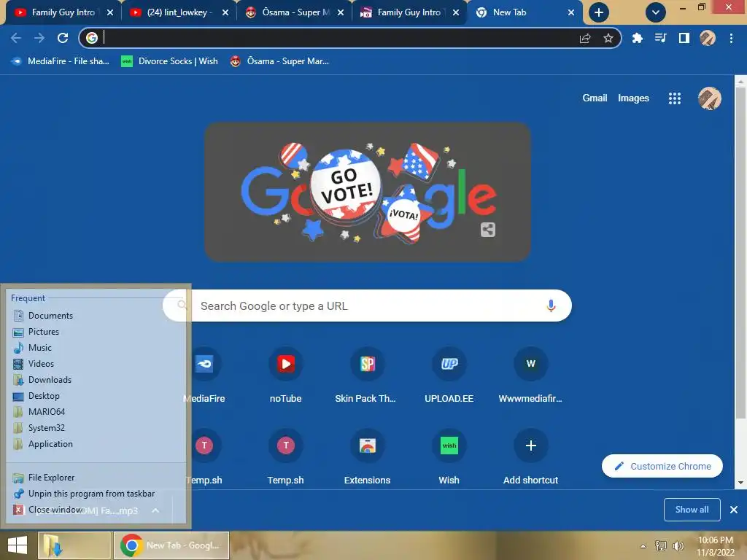This screenshot has width=747, height=560.
Task: Open MediaFire - File sha... bookmark
Action: (x=61, y=61)
